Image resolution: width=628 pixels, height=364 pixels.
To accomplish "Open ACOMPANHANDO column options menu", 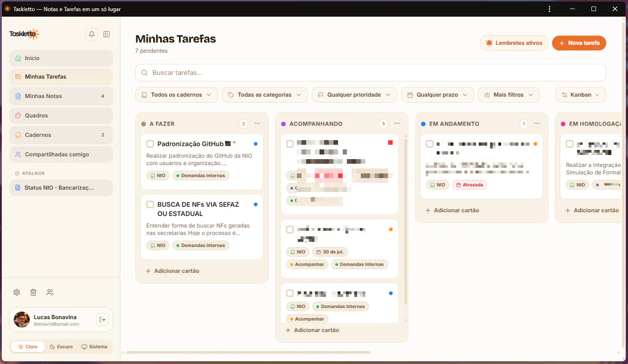I will 397,123.
